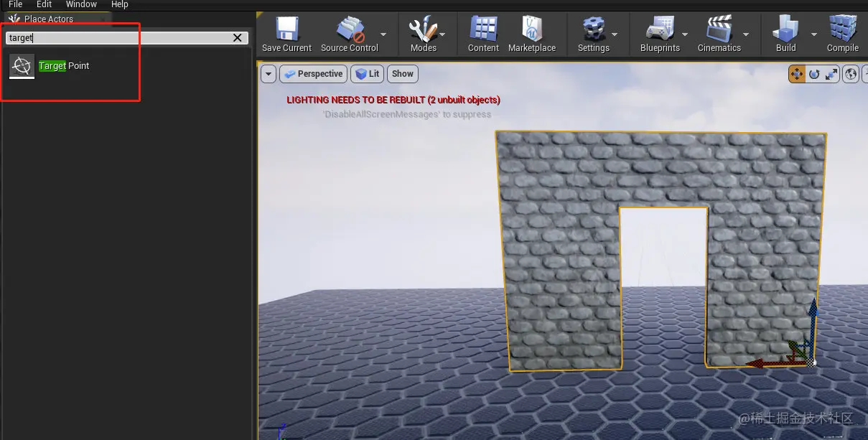Open the viewport options dropdown arrow

click(x=269, y=74)
